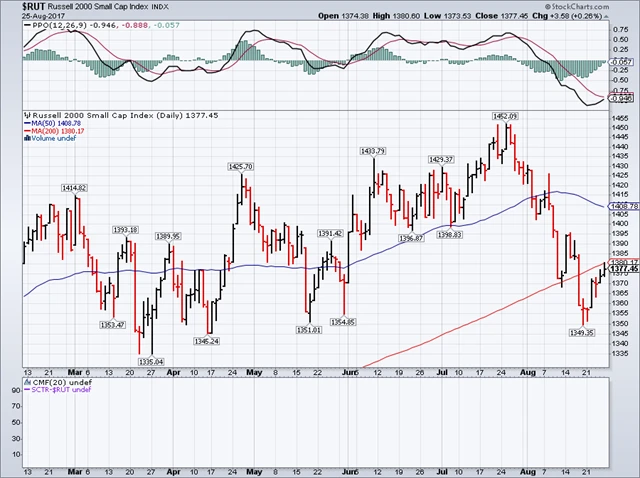Click the Open 1374.38 value
Viewport: 640px width, 478px height.
[343, 16]
